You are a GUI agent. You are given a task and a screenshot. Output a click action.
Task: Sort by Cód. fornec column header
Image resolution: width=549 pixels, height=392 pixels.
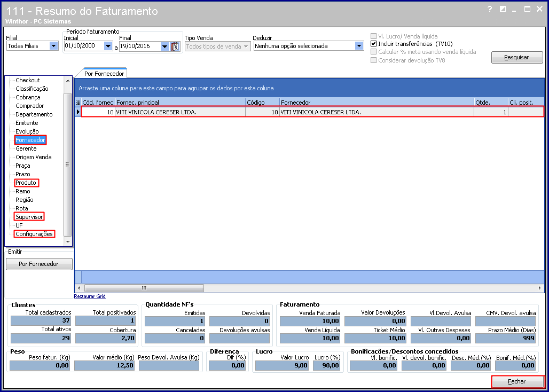(97, 103)
